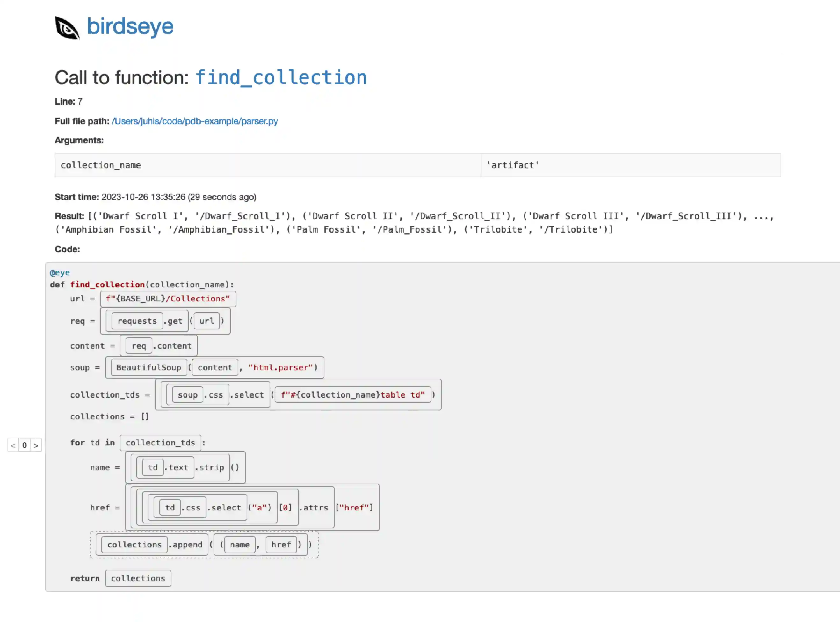The height and width of the screenshot is (622, 840).
Task: Step back with the left arrow control
Action: pyautogui.click(x=14, y=445)
